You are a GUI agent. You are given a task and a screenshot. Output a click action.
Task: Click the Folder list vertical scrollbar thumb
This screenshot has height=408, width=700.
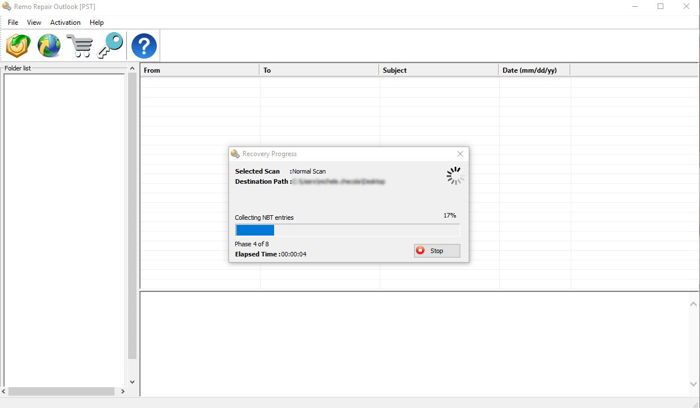pos(132,216)
